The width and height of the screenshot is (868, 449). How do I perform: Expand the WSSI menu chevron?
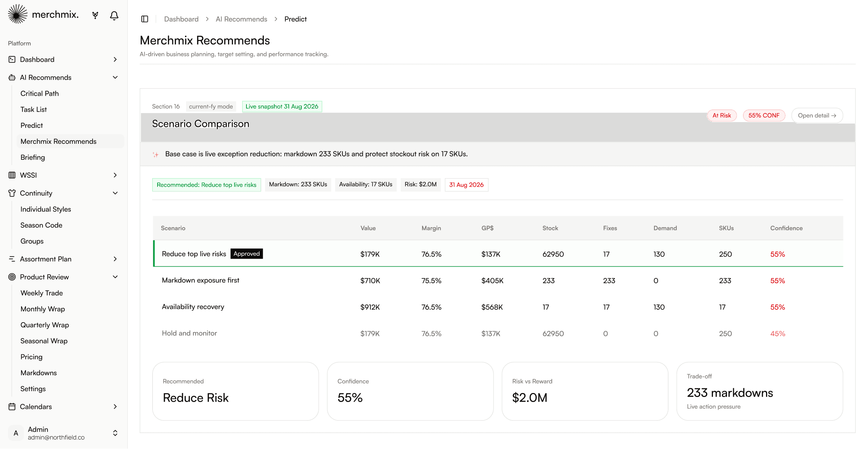115,175
